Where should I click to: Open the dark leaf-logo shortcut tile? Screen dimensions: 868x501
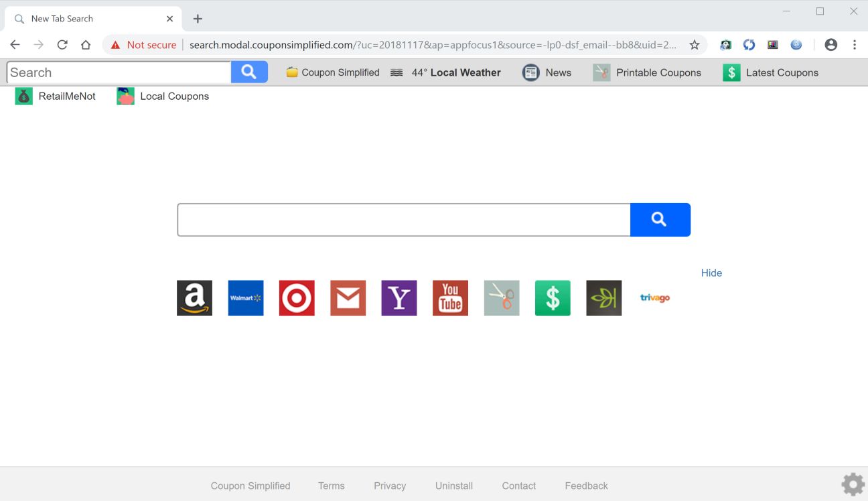(604, 298)
